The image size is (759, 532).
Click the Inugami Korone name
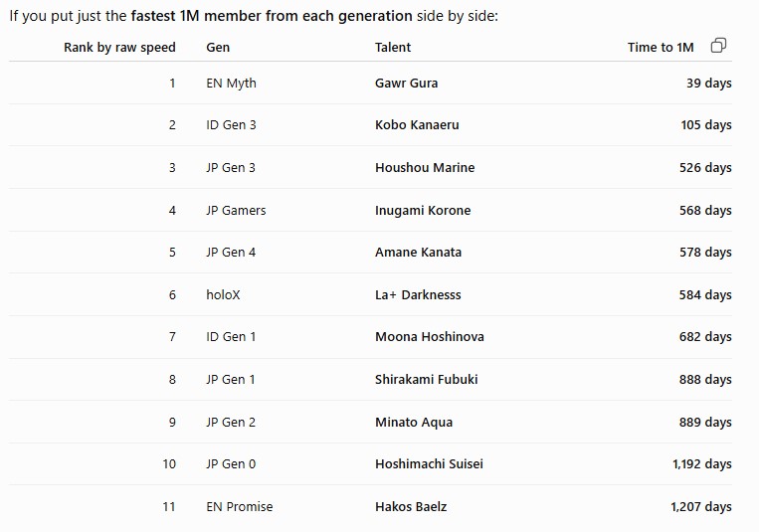(423, 210)
